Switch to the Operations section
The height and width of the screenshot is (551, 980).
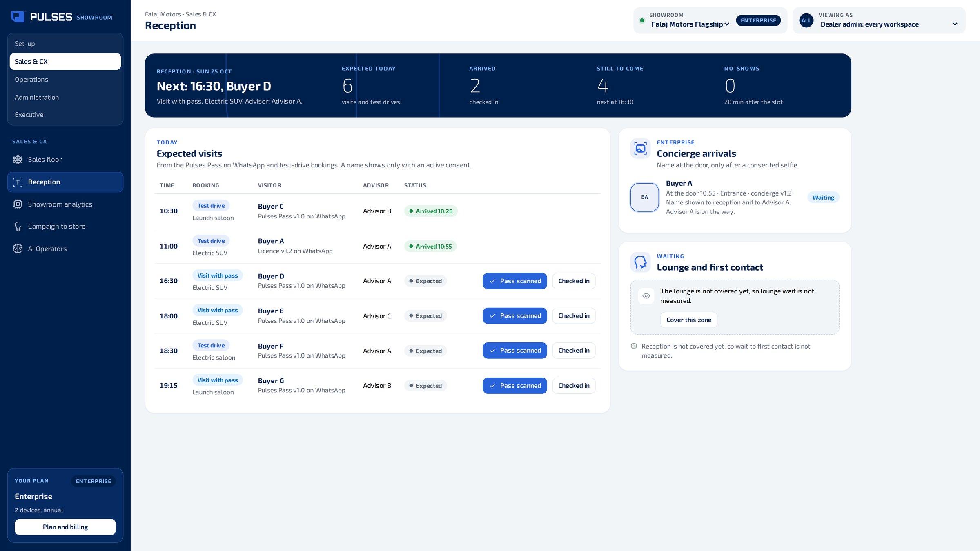coord(65,80)
